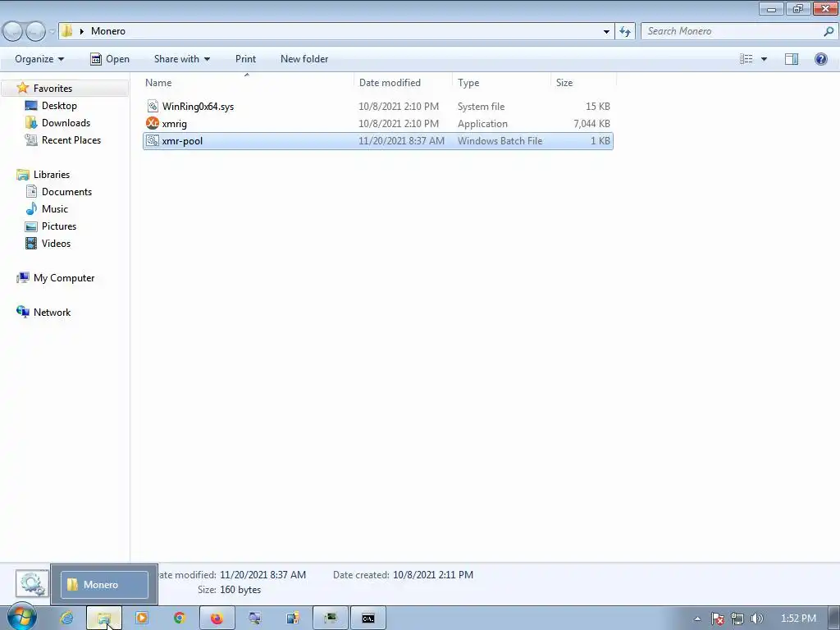Select the xmrig application icon

[x=153, y=123]
